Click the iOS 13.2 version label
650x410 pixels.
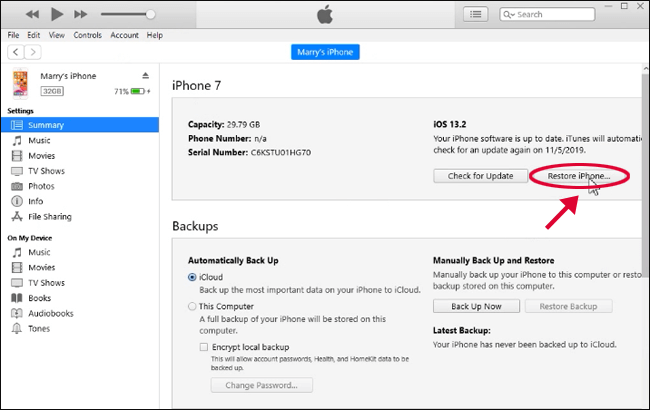[x=450, y=124]
